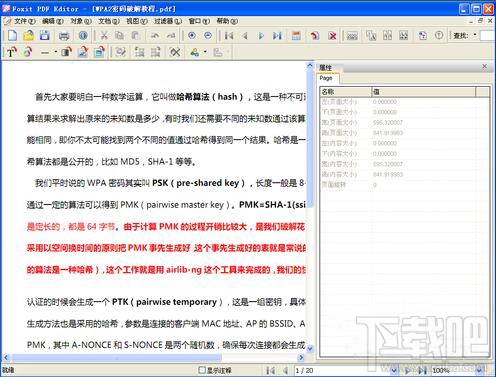Redo the last edit
Screen dimensions: 496x377
point(171,35)
